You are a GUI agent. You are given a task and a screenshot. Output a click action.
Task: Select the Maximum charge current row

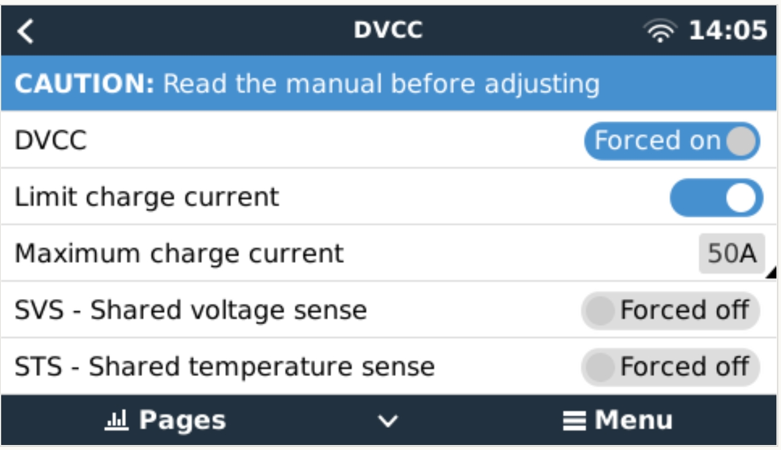[x=389, y=253]
